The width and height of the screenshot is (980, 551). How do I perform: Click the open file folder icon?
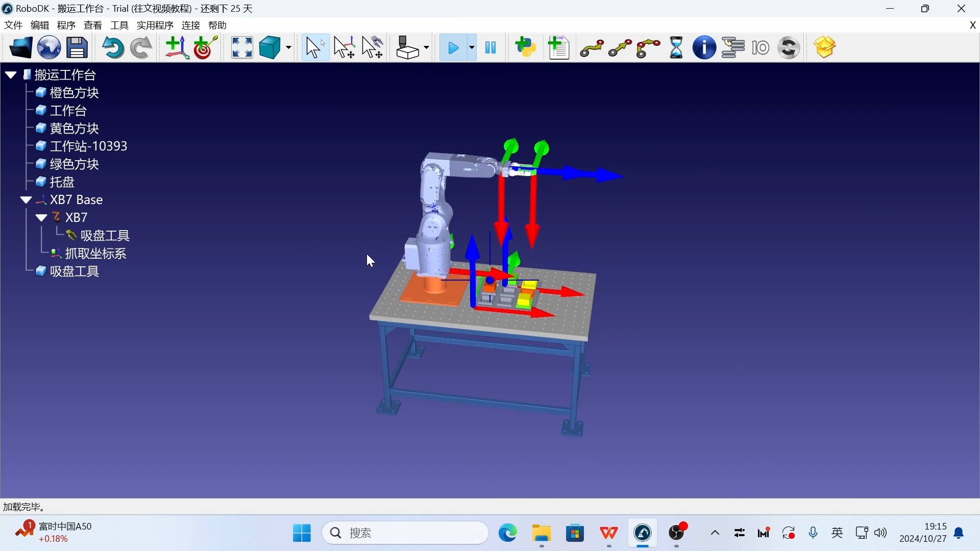point(20,48)
